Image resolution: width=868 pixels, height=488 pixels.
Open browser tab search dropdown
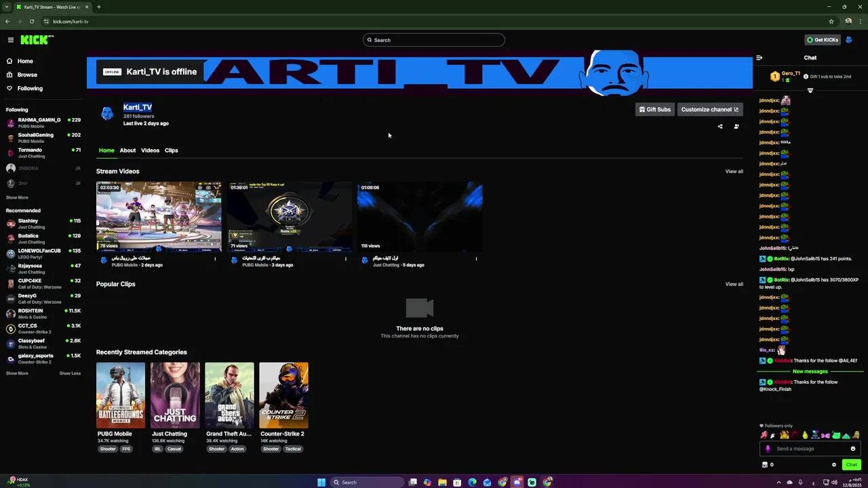(6, 7)
